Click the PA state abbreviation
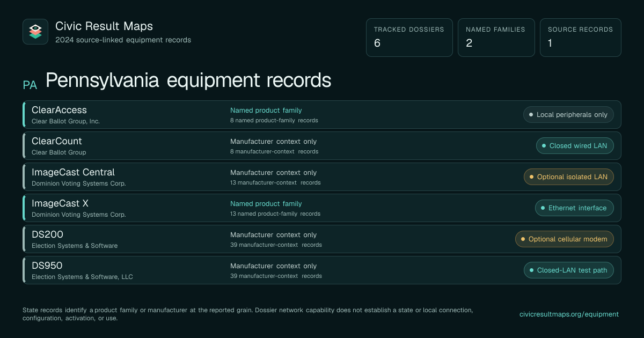 pos(30,85)
